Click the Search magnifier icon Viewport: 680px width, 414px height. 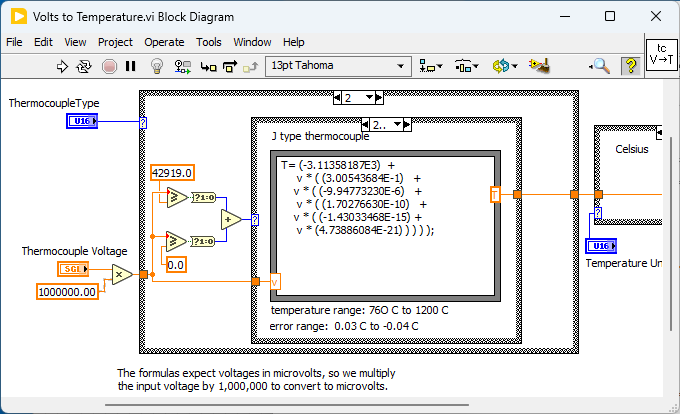tap(601, 66)
